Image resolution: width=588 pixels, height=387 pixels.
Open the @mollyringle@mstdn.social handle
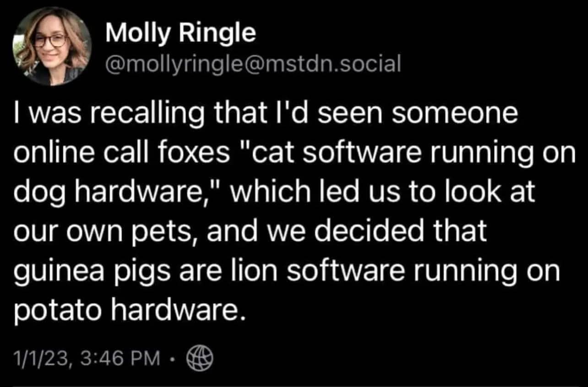253,64
